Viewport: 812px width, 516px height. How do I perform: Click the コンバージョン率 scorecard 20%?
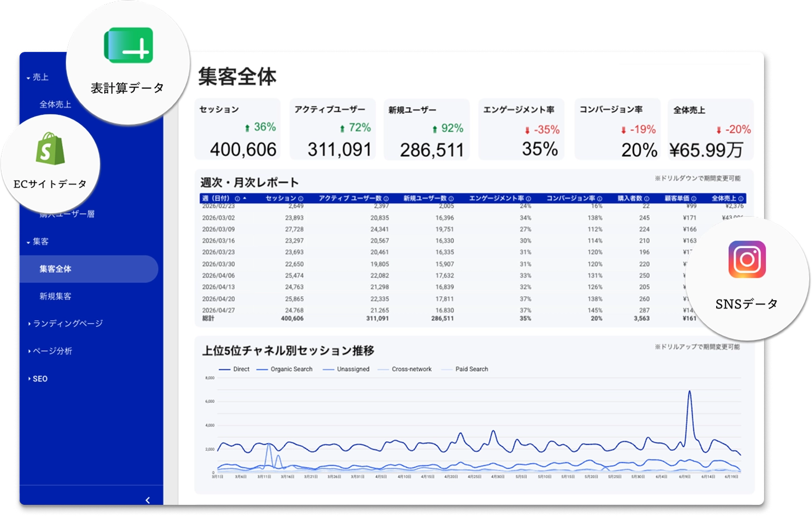(x=639, y=150)
